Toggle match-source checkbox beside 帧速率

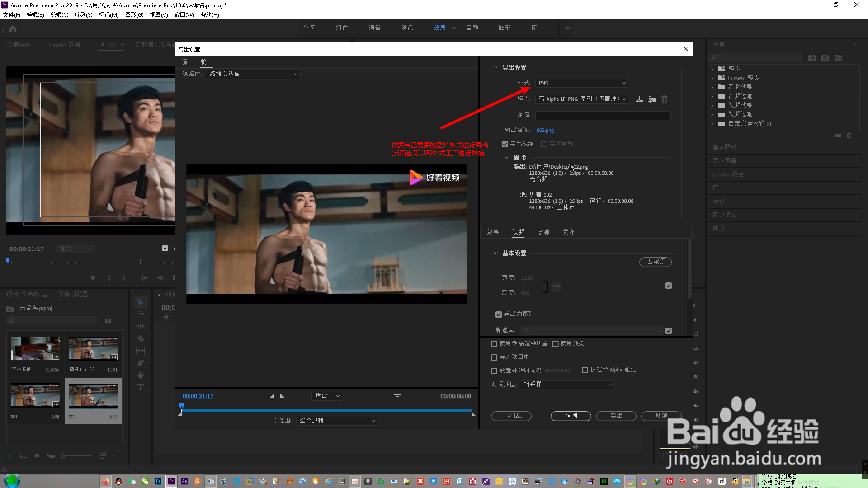pyautogui.click(x=669, y=331)
